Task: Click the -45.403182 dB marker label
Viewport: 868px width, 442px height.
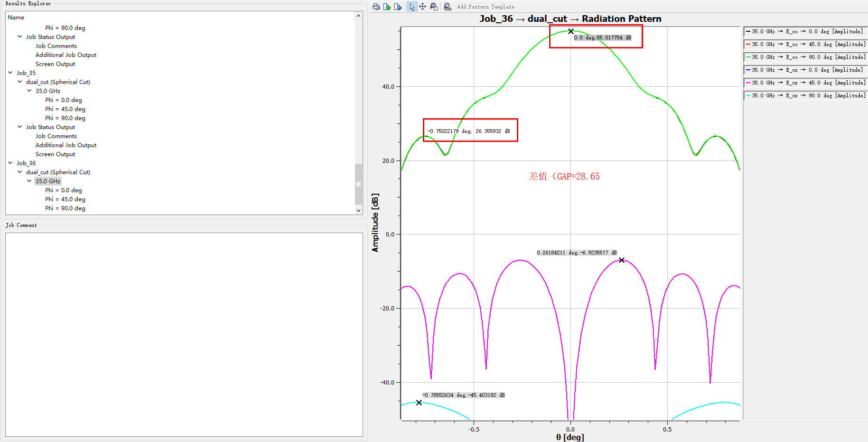Action: pyautogui.click(x=464, y=395)
